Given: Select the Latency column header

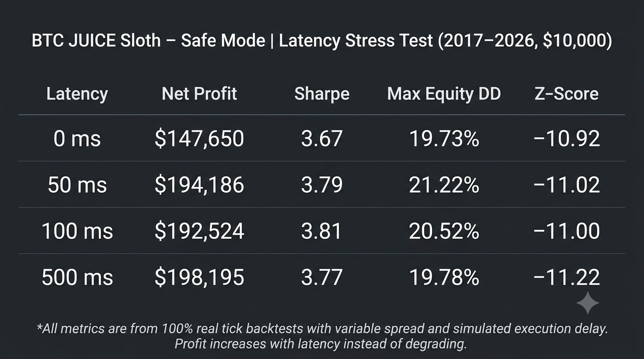Looking at the screenshot, I should [x=77, y=94].
